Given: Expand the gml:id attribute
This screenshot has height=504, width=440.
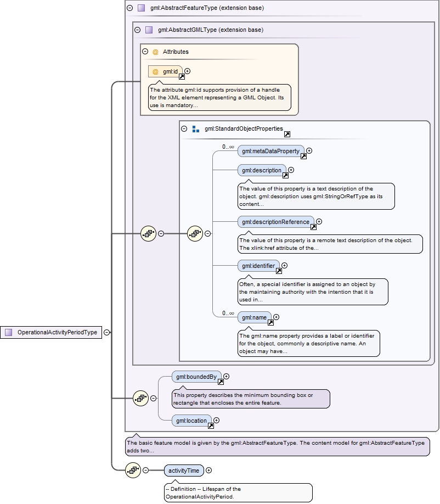Looking at the screenshot, I should (x=187, y=71).
